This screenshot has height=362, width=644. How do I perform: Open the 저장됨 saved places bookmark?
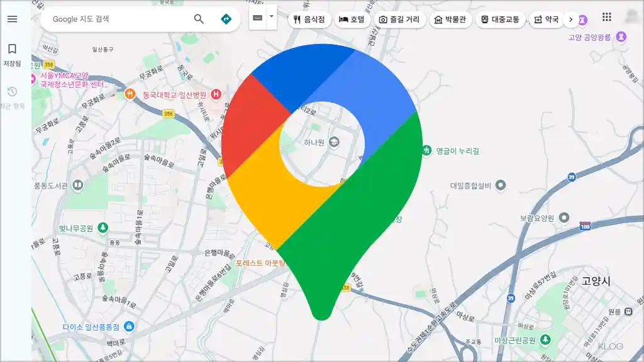pyautogui.click(x=13, y=55)
